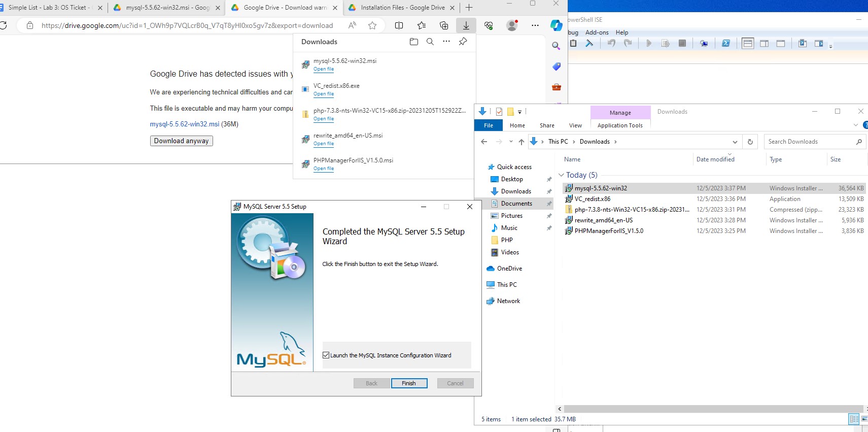Open more options in Downloads panel

click(x=446, y=42)
